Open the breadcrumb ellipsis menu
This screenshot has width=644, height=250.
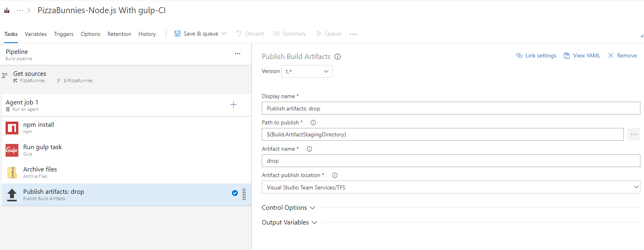click(x=20, y=10)
